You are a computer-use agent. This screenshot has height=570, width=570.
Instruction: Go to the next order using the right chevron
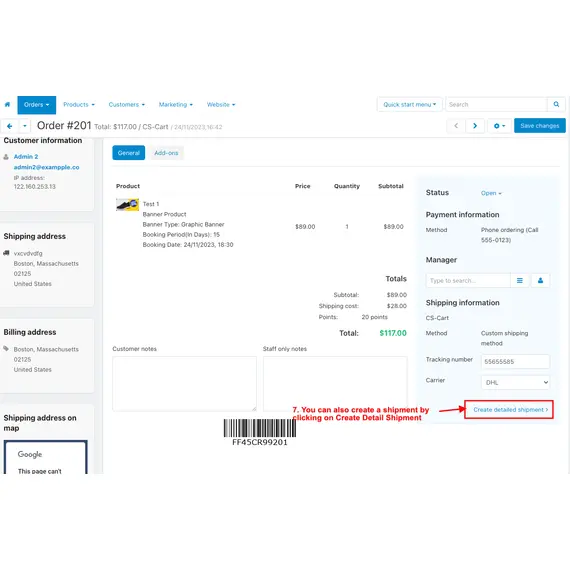[x=475, y=126]
